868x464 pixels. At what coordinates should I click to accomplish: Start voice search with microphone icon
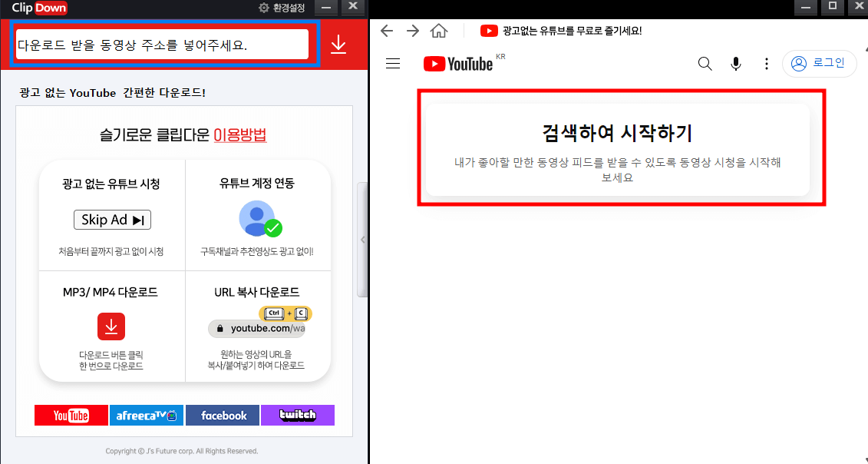pos(736,64)
